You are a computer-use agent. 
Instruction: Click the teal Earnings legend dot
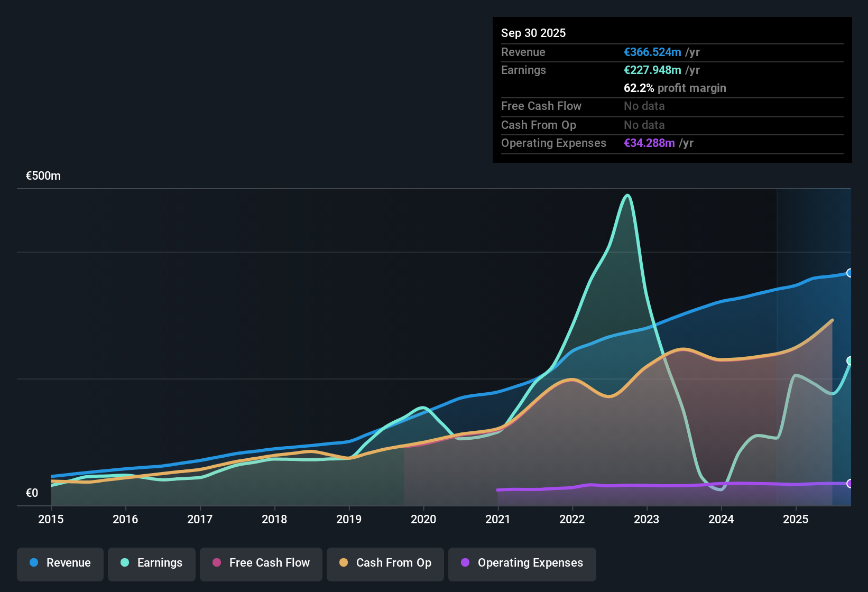coord(125,563)
